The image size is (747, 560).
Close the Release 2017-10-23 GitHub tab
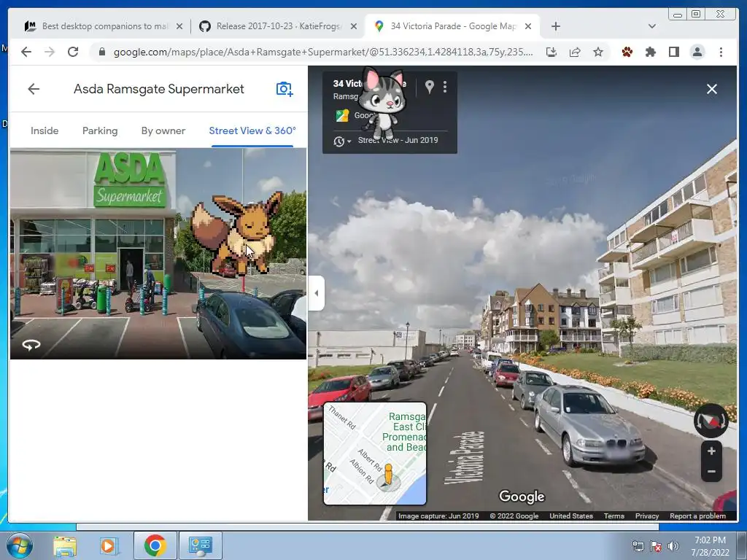click(354, 26)
